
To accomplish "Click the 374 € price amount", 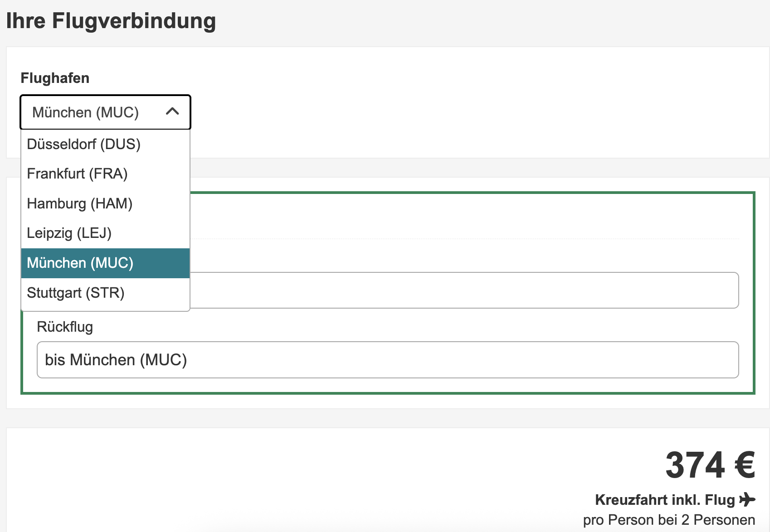I will point(695,465).
